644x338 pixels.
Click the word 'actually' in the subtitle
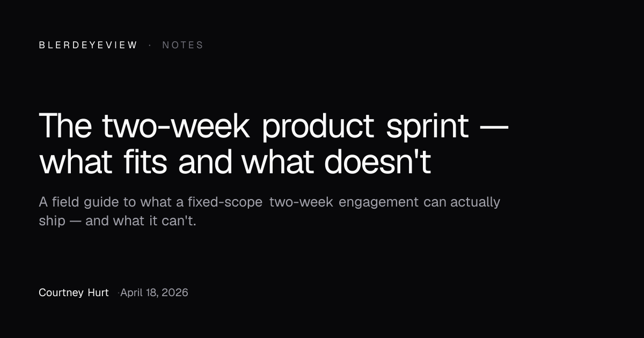pos(475,203)
